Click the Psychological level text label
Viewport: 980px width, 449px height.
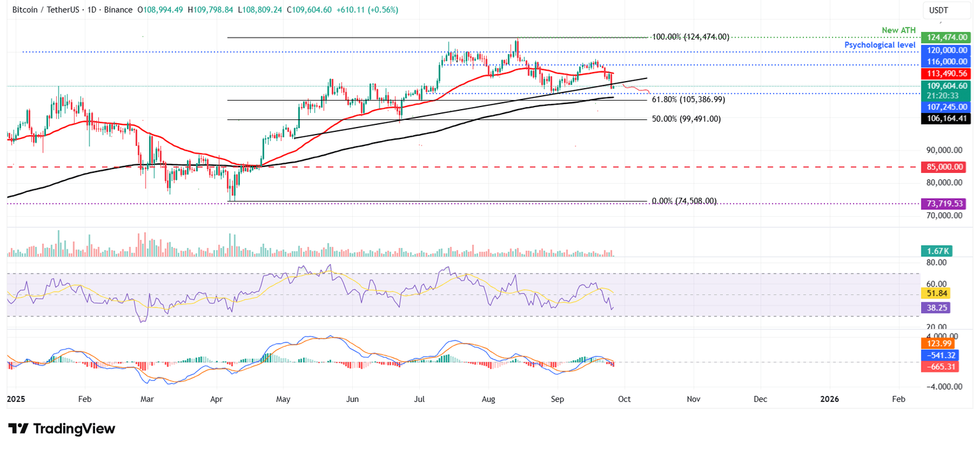[880, 45]
